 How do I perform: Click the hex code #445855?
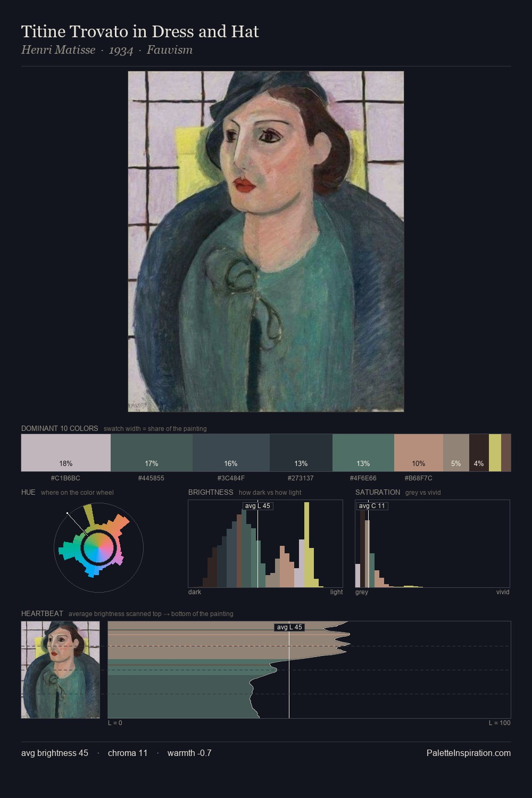pos(151,478)
